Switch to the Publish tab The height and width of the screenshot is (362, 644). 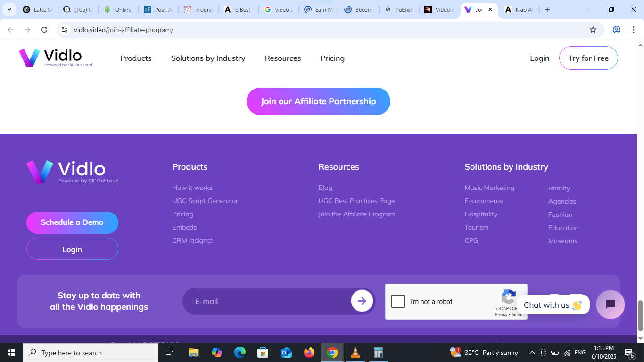400,9
